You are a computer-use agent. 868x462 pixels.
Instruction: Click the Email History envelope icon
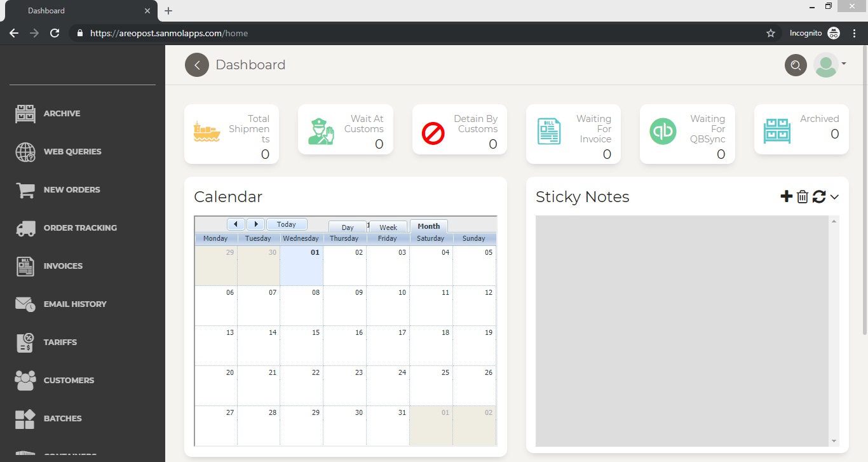coord(25,304)
